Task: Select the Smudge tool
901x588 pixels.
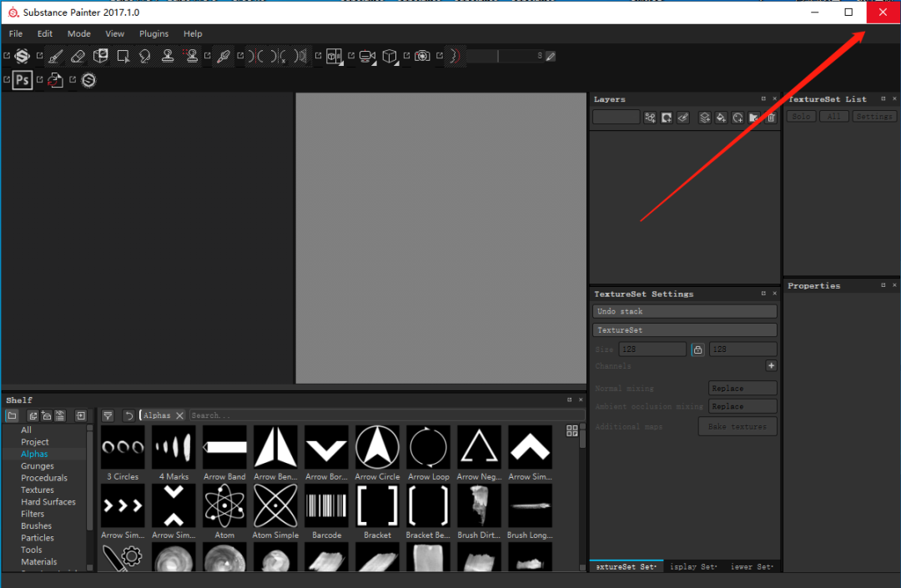Action: [x=145, y=56]
